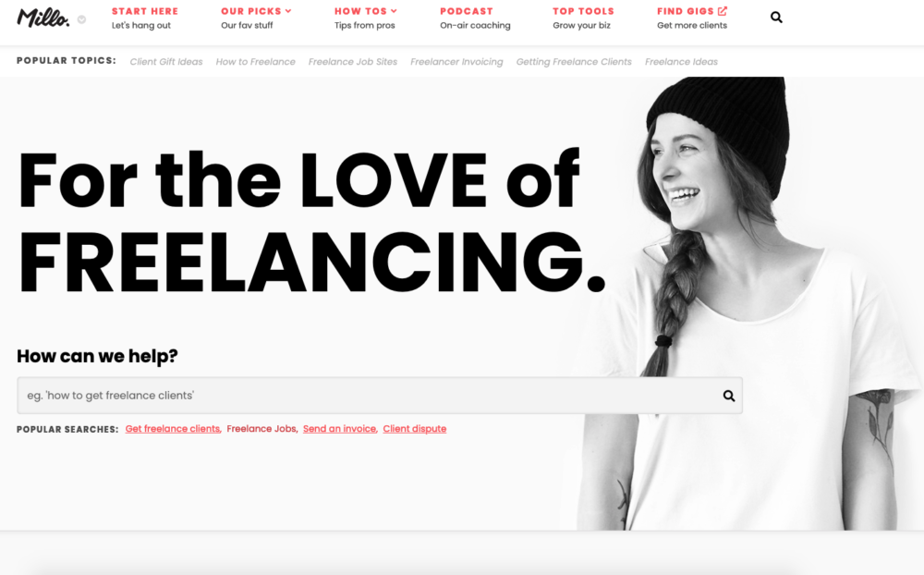Expand the How Tos dropdown chevron

394,10
